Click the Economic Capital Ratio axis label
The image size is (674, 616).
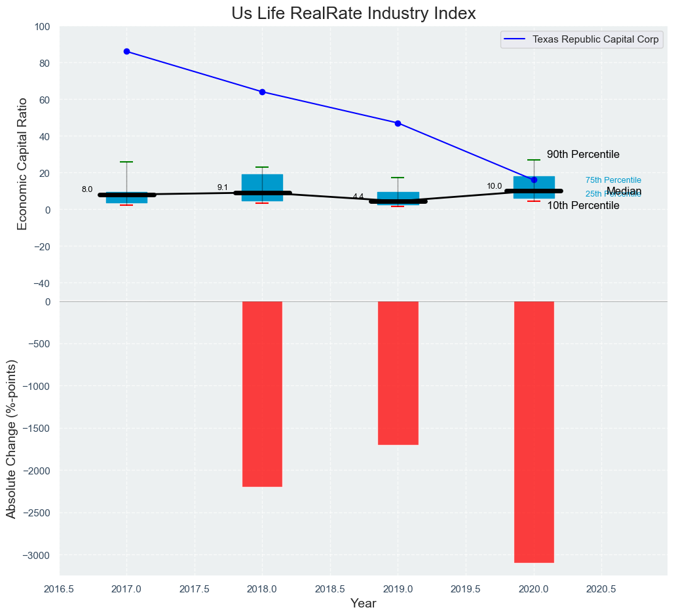tap(22, 163)
